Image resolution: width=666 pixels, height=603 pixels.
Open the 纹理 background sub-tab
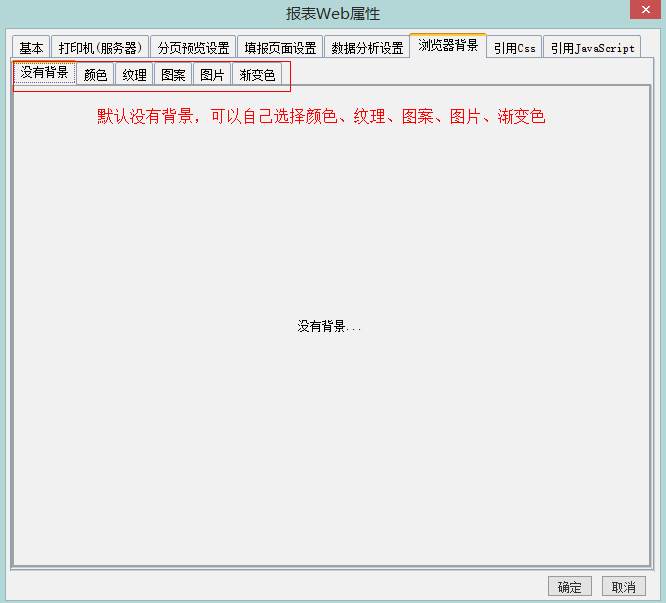pos(134,74)
